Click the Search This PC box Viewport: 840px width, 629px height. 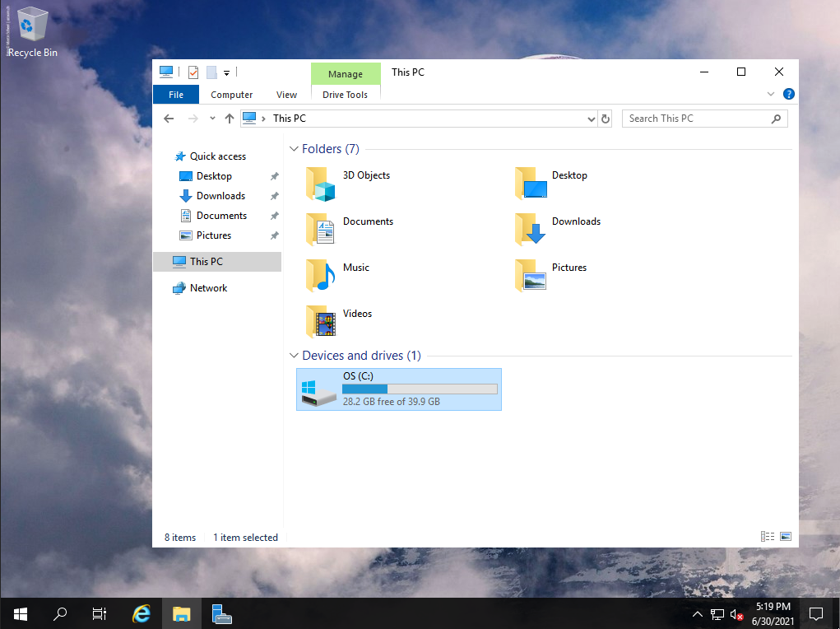click(698, 119)
